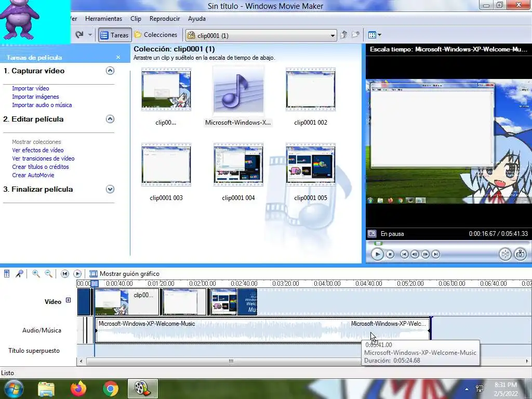The width and height of the screenshot is (532, 399).
Task: Click the up one level icon
Action: point(344,35)
